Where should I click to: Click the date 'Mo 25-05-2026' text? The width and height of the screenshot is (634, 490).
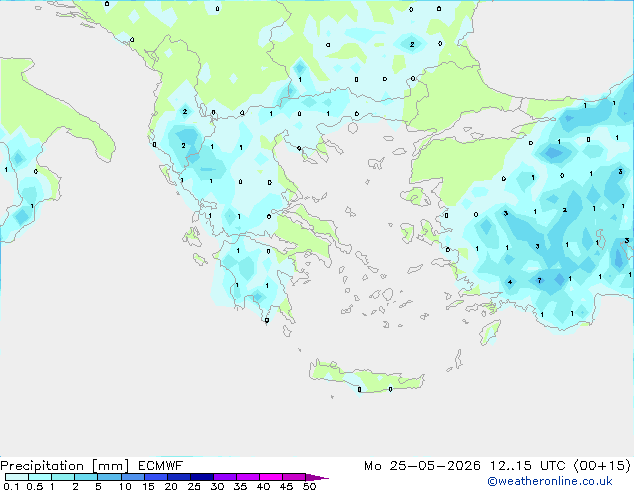(422, 466)
